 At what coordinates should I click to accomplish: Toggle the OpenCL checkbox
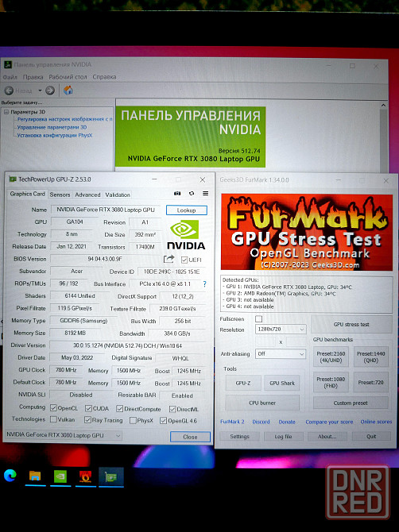coord(53,408)
